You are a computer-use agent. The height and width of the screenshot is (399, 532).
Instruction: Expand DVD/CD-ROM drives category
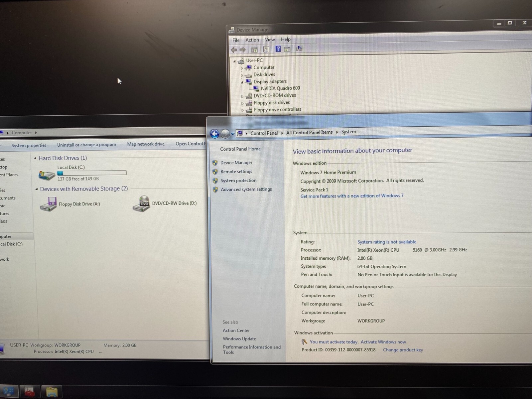click(242, 97)
